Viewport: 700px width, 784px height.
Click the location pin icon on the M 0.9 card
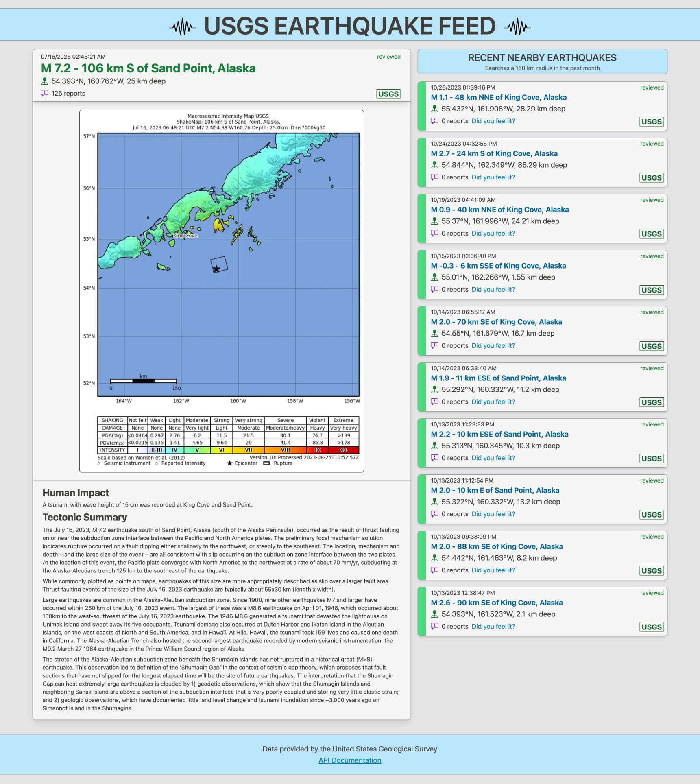(x=434, y=221)
